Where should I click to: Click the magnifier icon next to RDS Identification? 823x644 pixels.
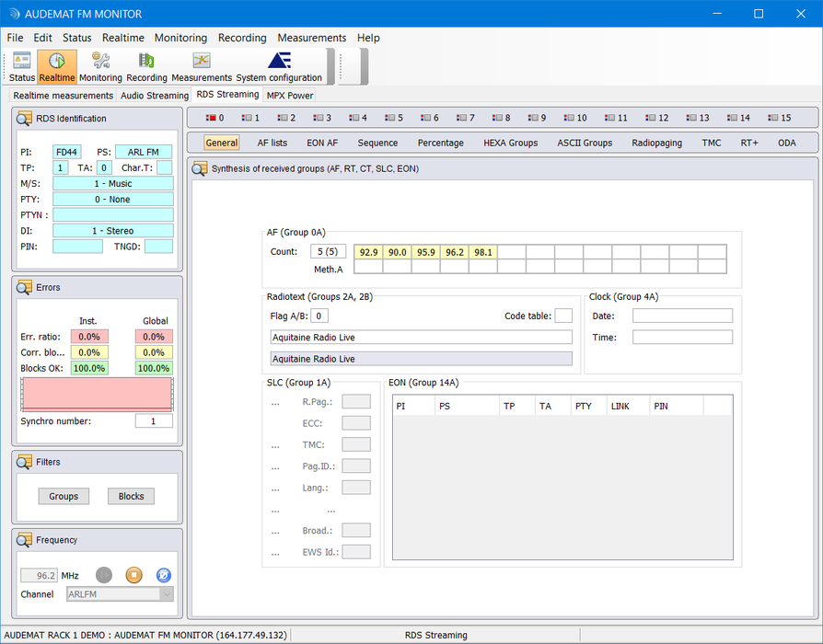[25, 119]
